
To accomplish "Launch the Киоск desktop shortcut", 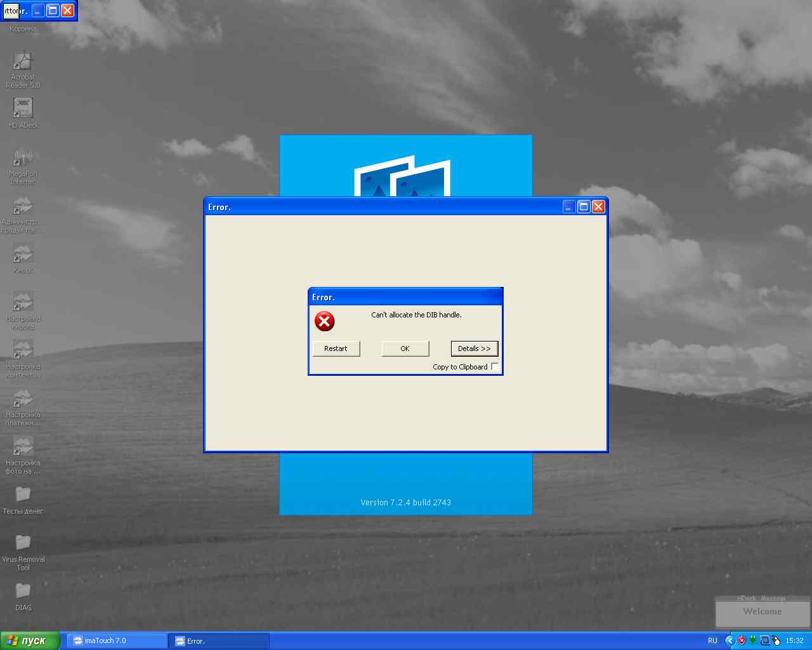I will point(23,254).
